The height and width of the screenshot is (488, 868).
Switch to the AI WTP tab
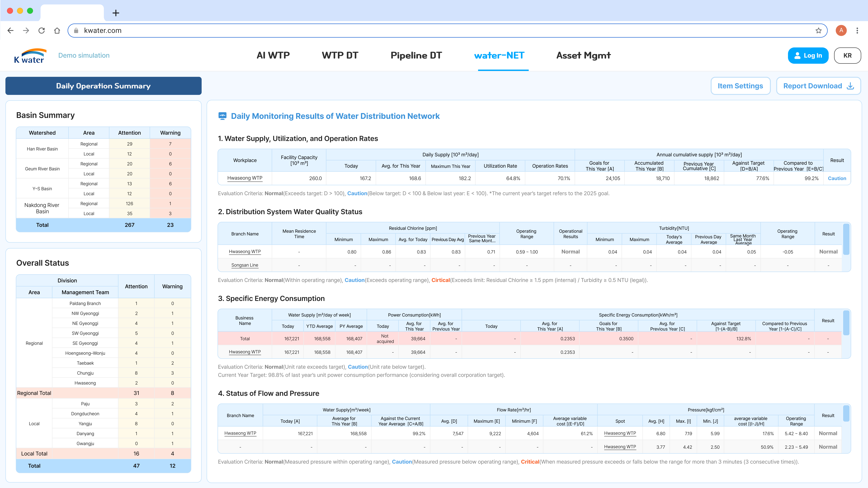tap(273, 56)
